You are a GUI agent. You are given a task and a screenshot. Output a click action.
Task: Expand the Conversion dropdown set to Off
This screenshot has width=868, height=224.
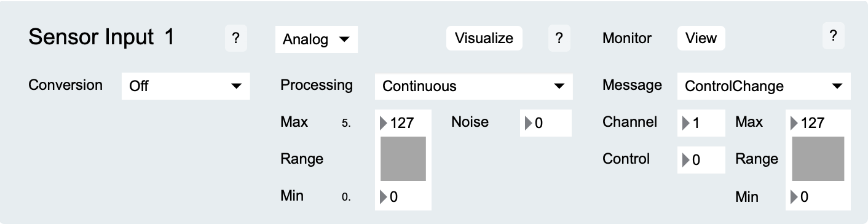click(186, 87)
